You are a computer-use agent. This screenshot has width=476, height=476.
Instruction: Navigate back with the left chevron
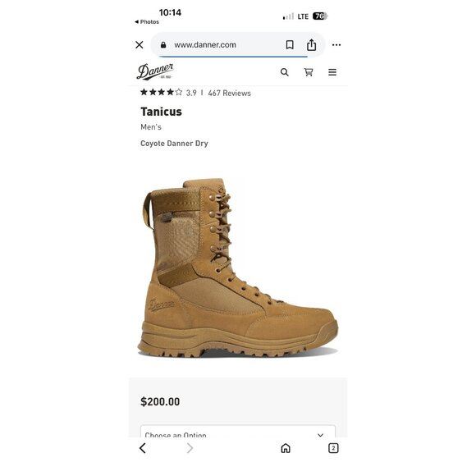[x=143, y=448]
